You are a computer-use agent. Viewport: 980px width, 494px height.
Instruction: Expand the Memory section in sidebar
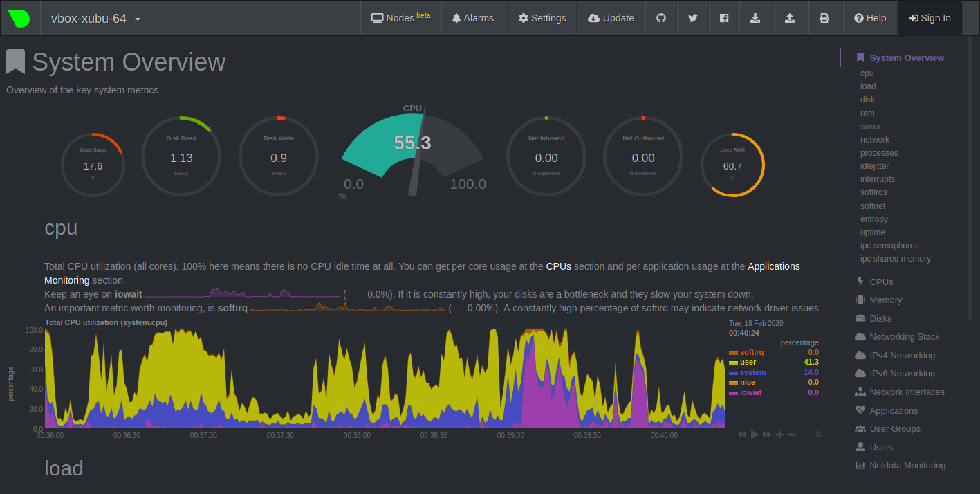click(885, 300)
